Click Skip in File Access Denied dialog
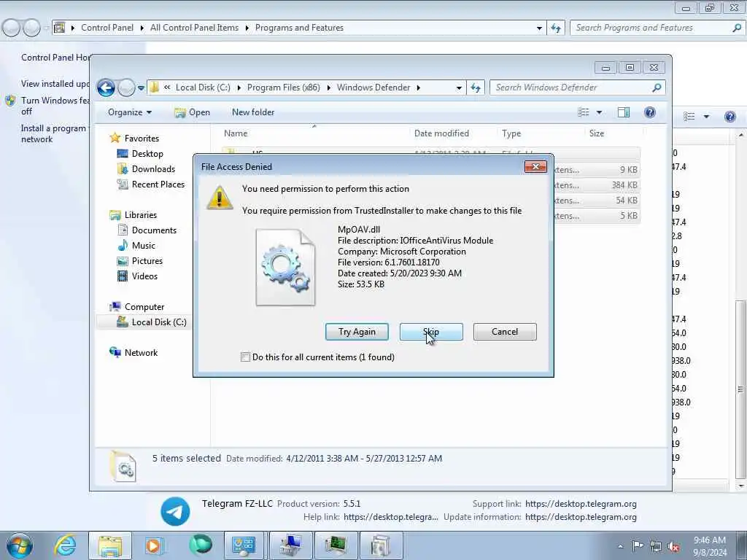This screenshot has height=560, width=747. [x=431, y=332]
